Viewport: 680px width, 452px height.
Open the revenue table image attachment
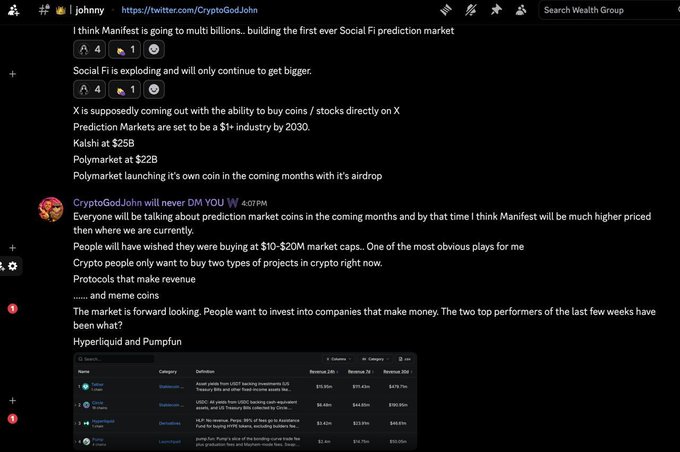pyautogui.click(x=245, y=401)
